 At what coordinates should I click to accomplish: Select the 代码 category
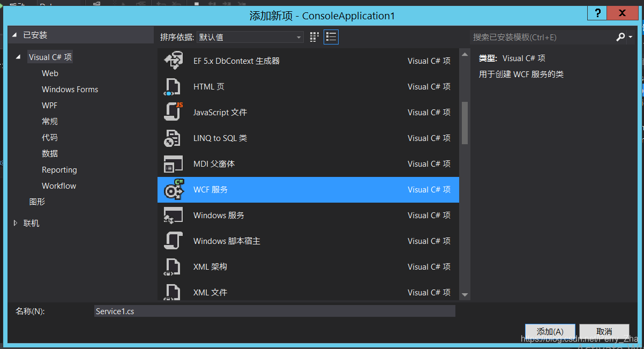(50, 138)
